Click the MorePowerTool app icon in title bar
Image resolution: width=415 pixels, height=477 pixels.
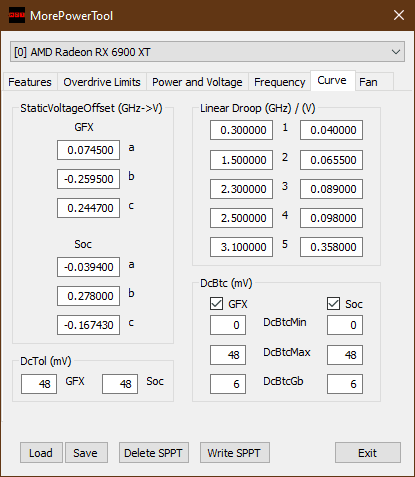click(x=17, y=15)
